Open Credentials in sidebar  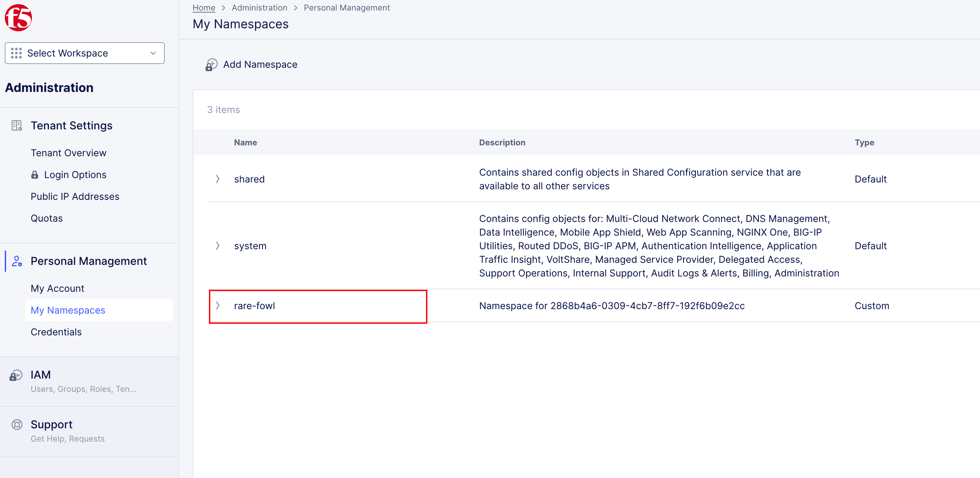tap(56, 332)
